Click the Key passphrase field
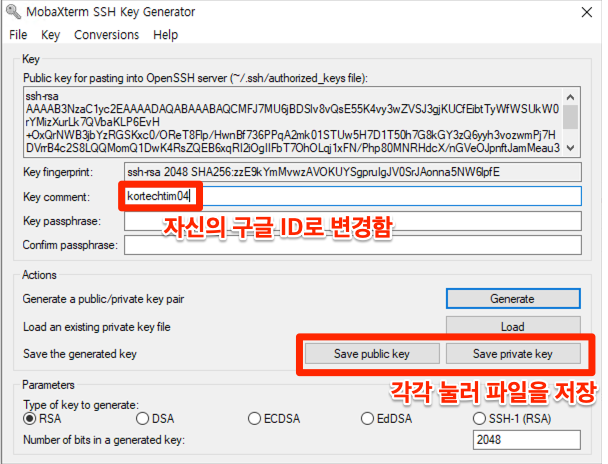 point(352,221)
